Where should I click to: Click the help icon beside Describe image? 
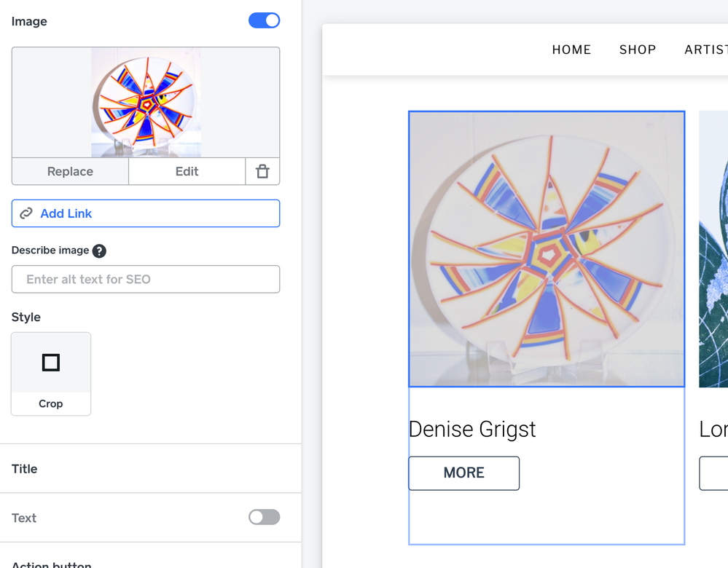tap(99, 251)
